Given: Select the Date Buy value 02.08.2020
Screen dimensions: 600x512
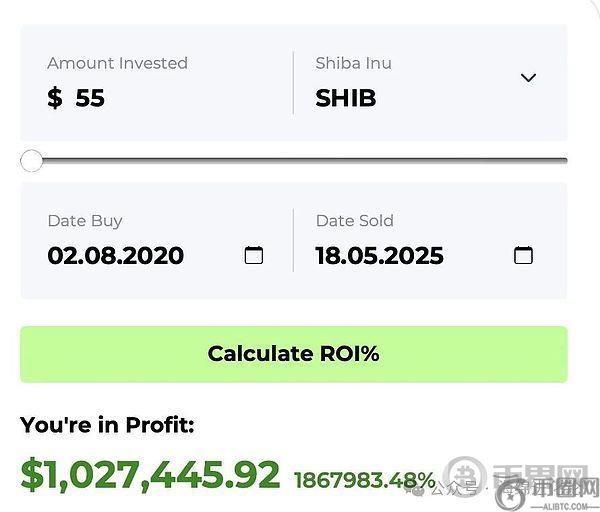Looking at the screenshot, I should pos(116,255).
